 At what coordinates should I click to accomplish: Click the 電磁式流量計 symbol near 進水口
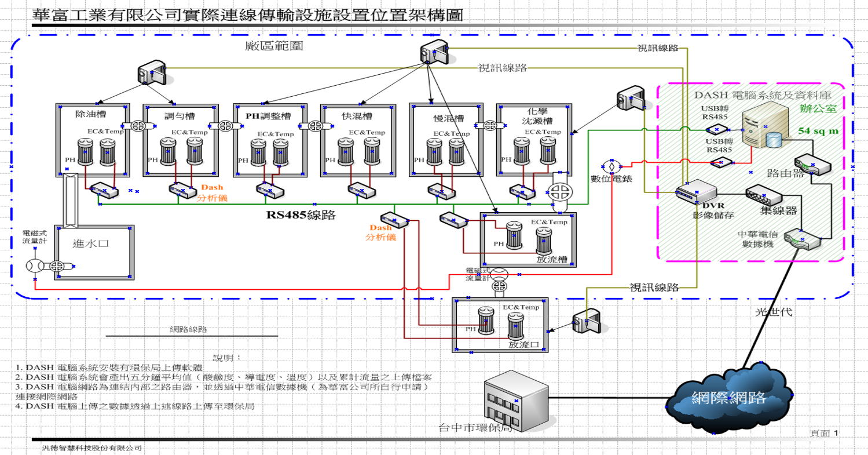pos(34,266)
